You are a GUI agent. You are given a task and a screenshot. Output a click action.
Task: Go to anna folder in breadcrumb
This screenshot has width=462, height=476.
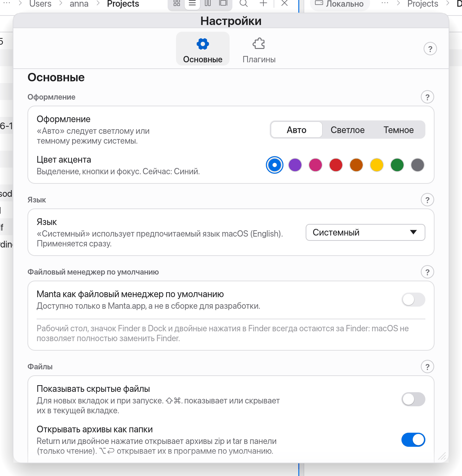tap(79, 4)
